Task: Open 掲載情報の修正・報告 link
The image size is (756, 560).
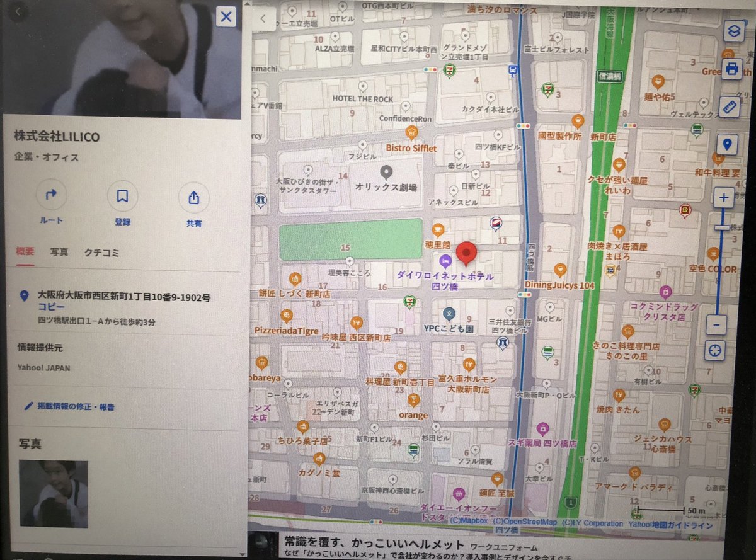Action: click(69, 406)
